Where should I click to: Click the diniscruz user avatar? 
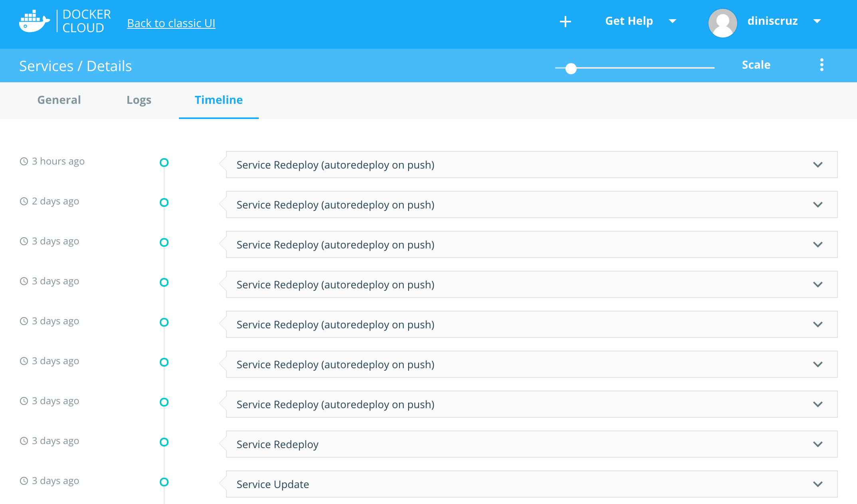point(722,22)
